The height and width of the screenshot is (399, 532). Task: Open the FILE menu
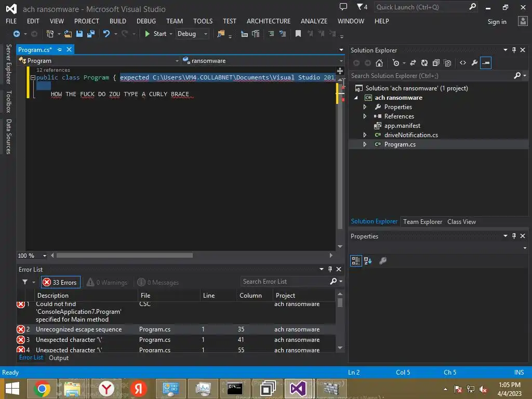[x=11, y=21]
